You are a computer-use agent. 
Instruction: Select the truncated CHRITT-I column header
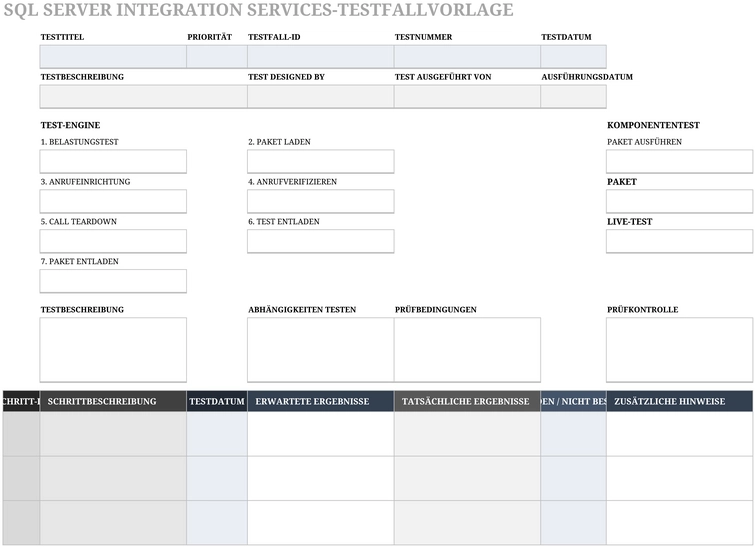[x=21, y=401]
